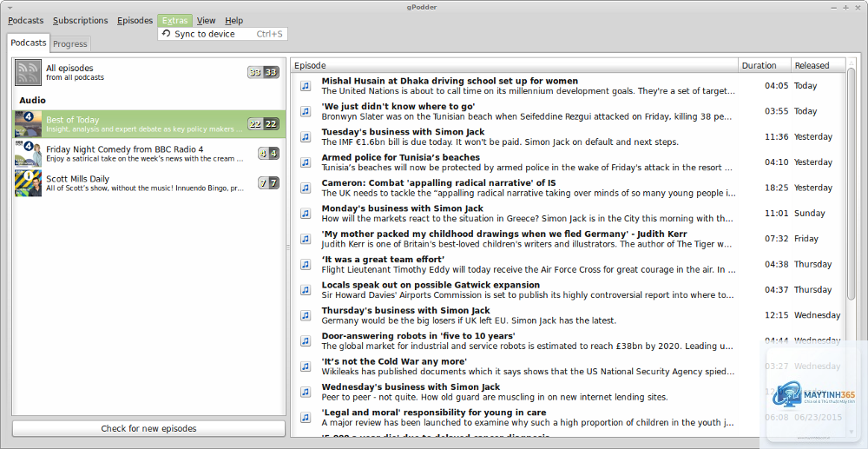This screenshot has height=449, width=868.
Task: Click the episode list vertical scrollbar
Action: click(852, 249)
